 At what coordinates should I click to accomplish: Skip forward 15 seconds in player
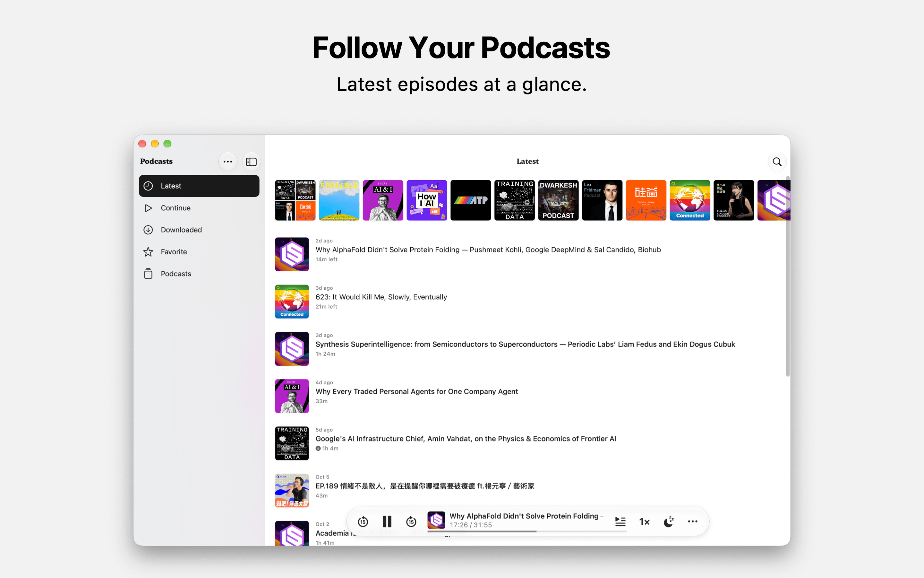click(x=411, y=521)
